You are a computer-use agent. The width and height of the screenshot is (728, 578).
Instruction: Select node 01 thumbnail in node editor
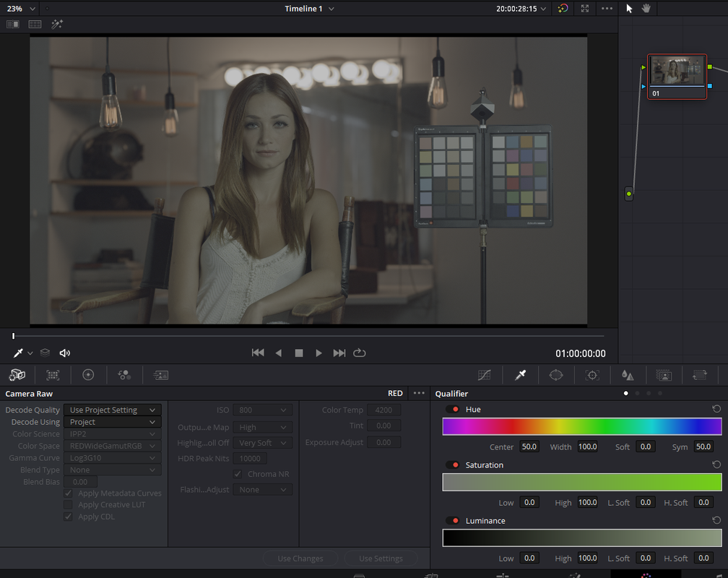pyautogui.click(x=677, y=77)
